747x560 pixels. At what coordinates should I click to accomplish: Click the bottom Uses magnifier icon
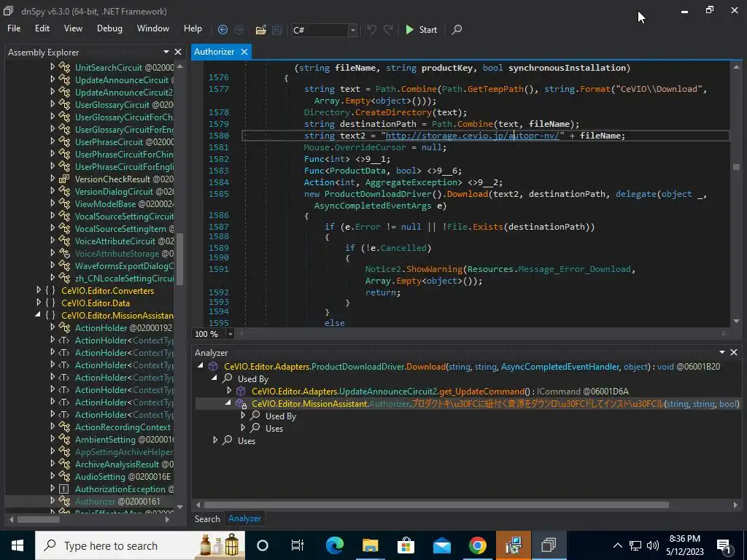[x=228, y=440]
